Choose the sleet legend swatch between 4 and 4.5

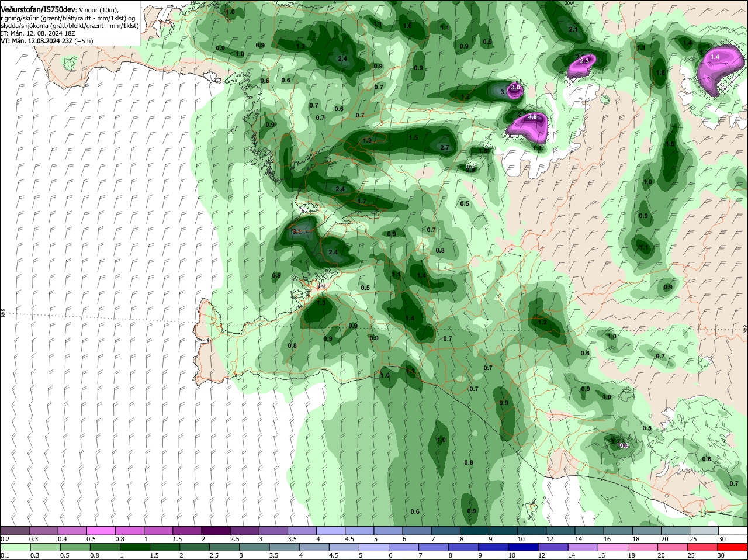pyautogui.click(x=331, y=530)
